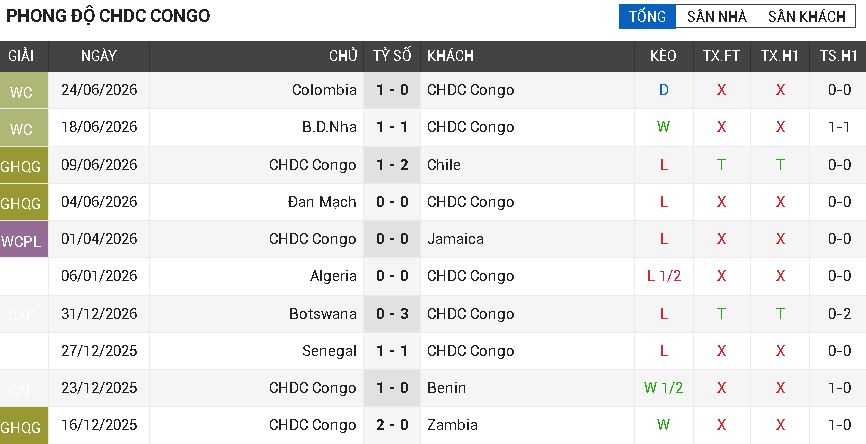Click the TX.FT column header
Screen dimensions: 866x444
click(x=721, y=56)
